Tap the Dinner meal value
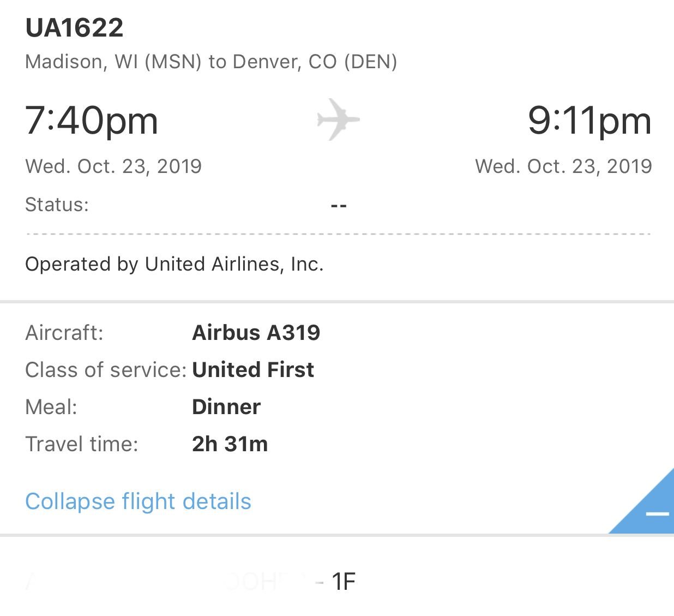The width and height of the screenshot is (674, 616). coord(226,406)
